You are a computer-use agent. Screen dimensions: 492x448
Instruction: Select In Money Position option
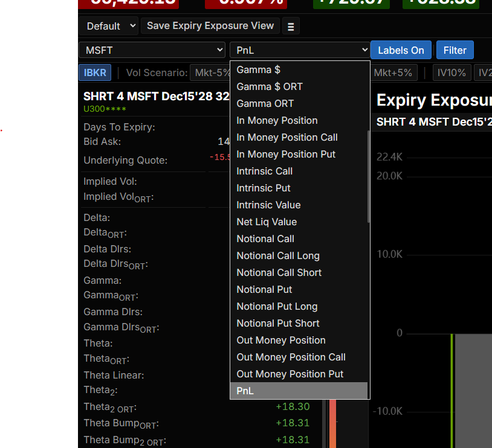click(299, 120)
